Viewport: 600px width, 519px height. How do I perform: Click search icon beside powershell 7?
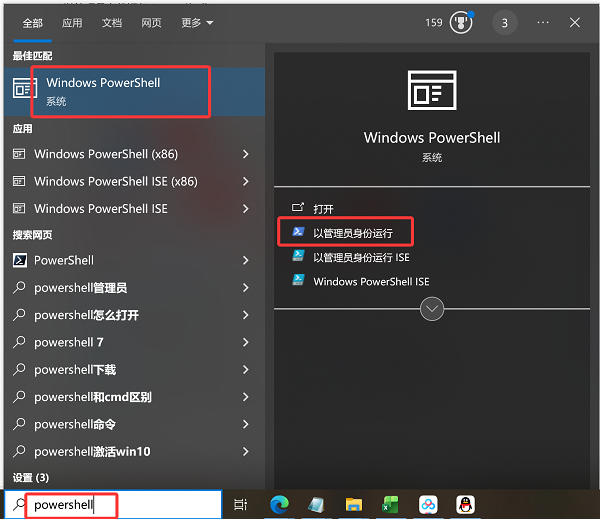point(19,342)
